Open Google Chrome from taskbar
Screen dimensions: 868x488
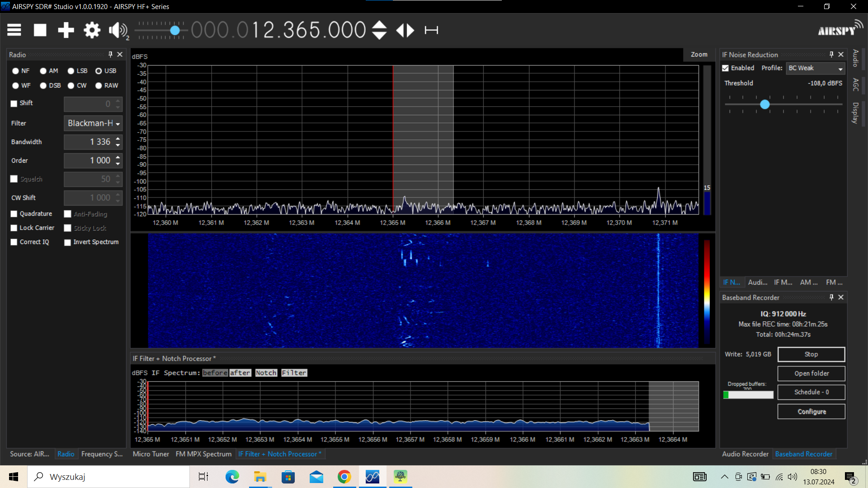click(x=344, y=477)
